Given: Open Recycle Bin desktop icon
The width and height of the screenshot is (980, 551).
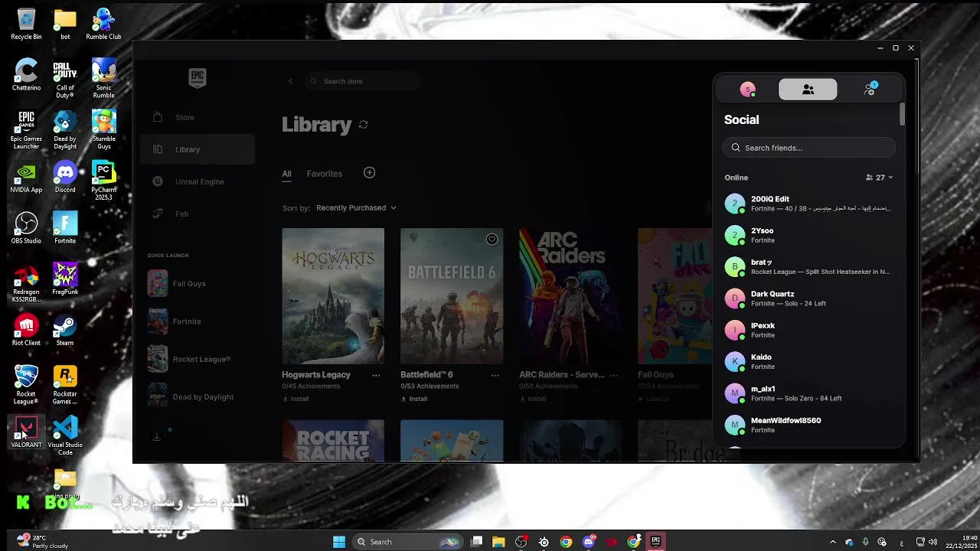Looking at the screenshot, I should tap(26, 24).
